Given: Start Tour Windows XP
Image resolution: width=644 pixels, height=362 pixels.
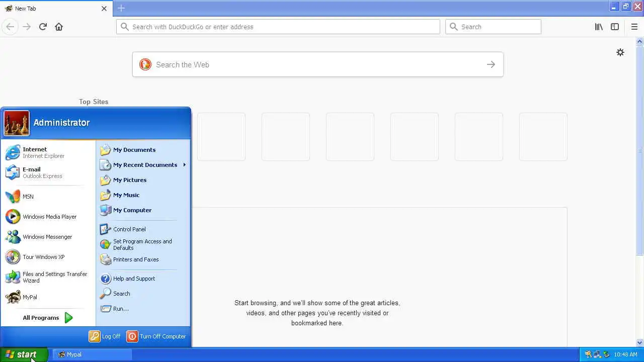Looking at the screenshot, I should [x=48, y=257].
